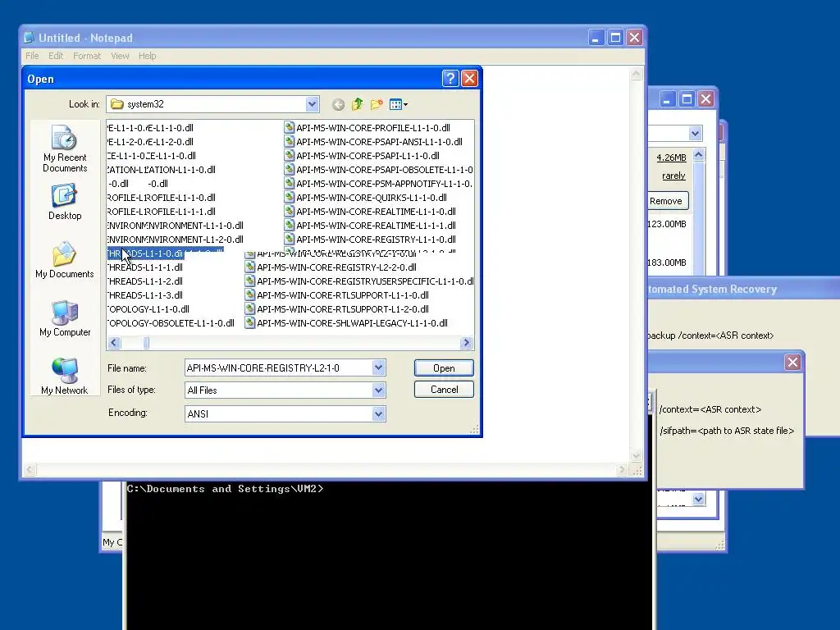Image resolution: width=840 pixels, height=630 pixels.
Task: Select the THREADS-L1-1-1.dll entry
Action: 145,267
